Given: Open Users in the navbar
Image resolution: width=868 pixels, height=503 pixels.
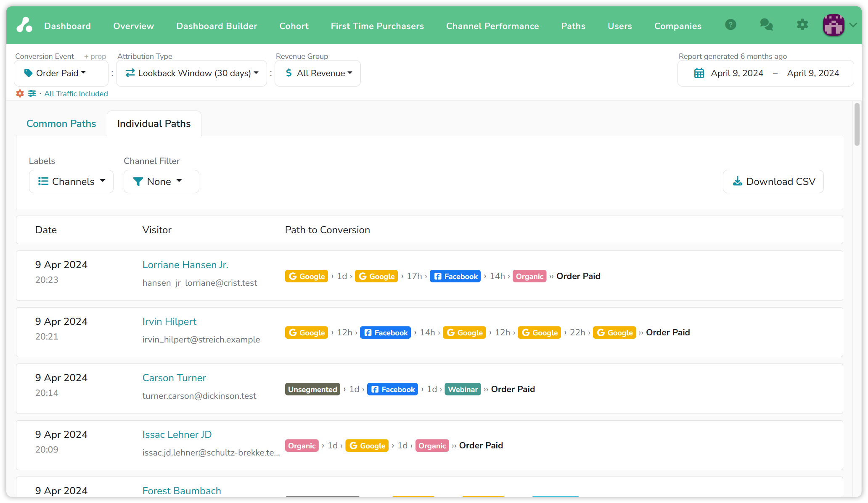Looking at the screenshot, I should [619, 26].
